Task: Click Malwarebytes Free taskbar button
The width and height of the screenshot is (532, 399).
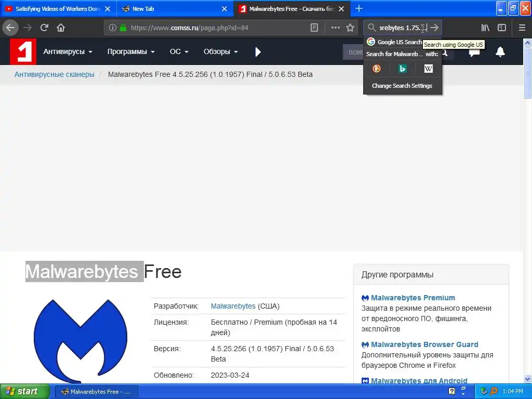Action: point(96,392)
